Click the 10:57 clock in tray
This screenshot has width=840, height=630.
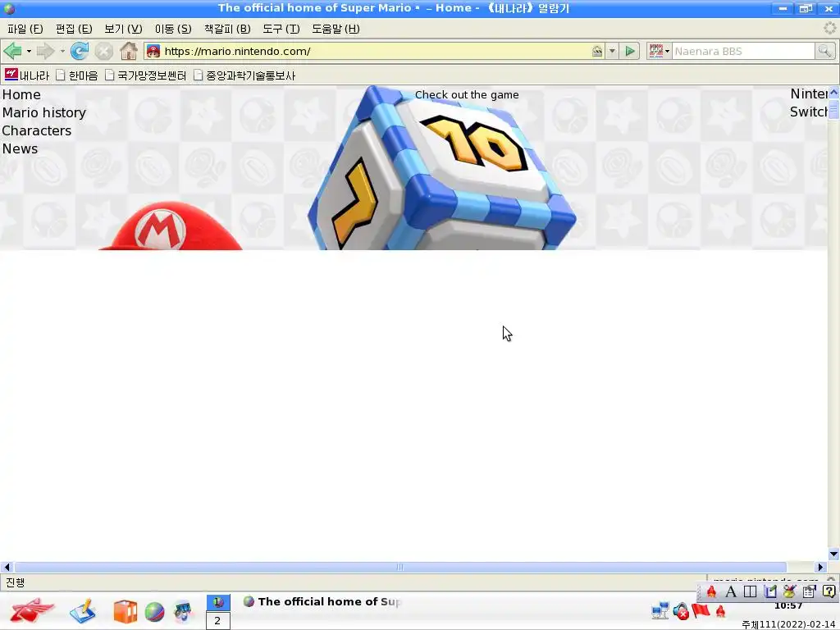point(788,606)
